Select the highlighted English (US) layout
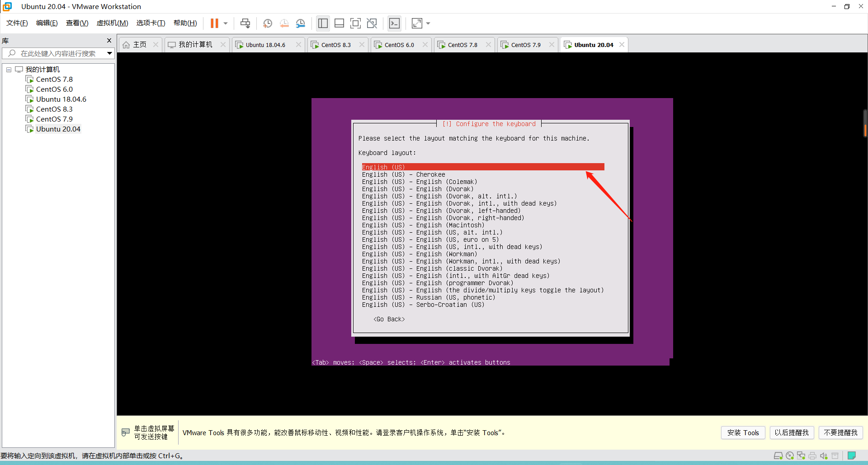Viewport: 868px width, 465px height. point(483,167)
